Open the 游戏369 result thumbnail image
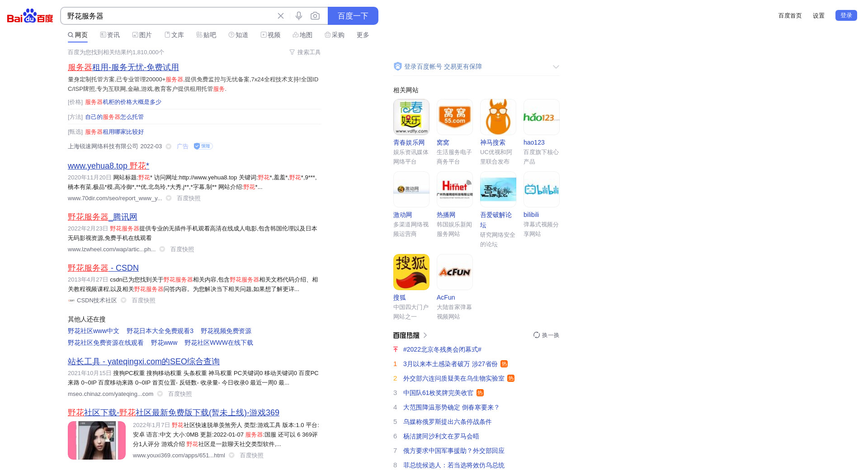 (x=97, y=440)
